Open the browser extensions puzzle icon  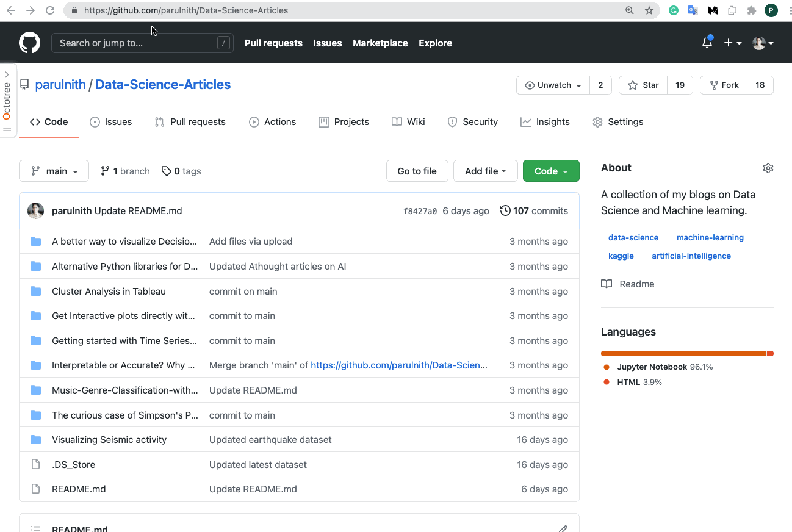point(752,10)
